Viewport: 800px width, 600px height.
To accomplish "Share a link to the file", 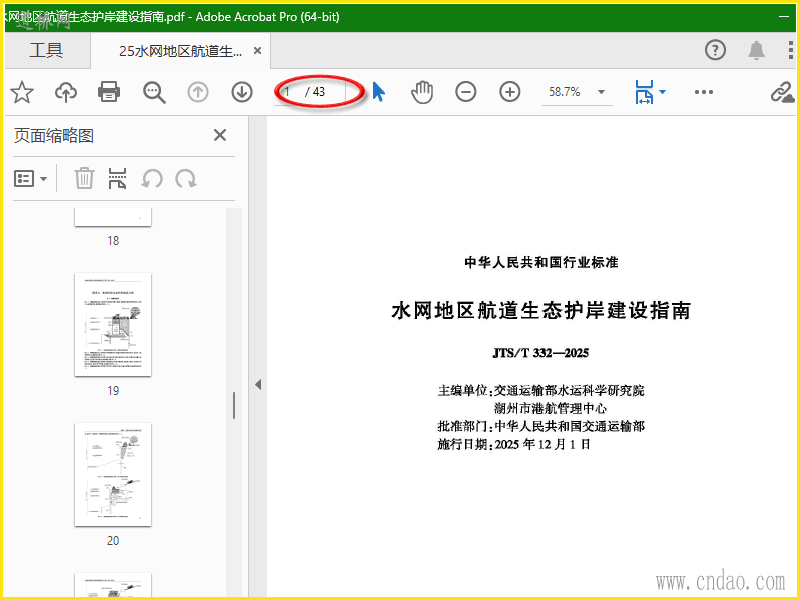I will 782,93.
